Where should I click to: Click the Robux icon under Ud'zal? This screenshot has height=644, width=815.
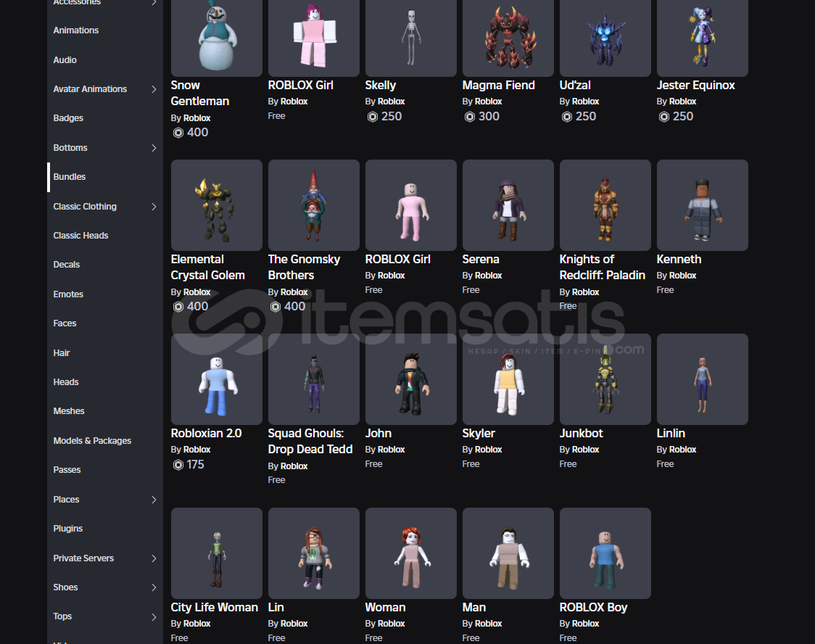point(567,117)
